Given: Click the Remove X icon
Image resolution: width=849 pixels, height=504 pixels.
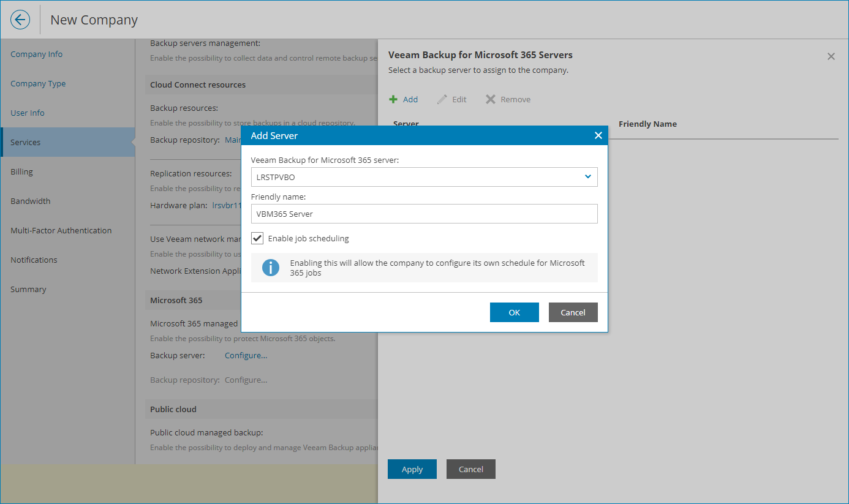Looking at the screenshot, I should click(x=491, y=99).
